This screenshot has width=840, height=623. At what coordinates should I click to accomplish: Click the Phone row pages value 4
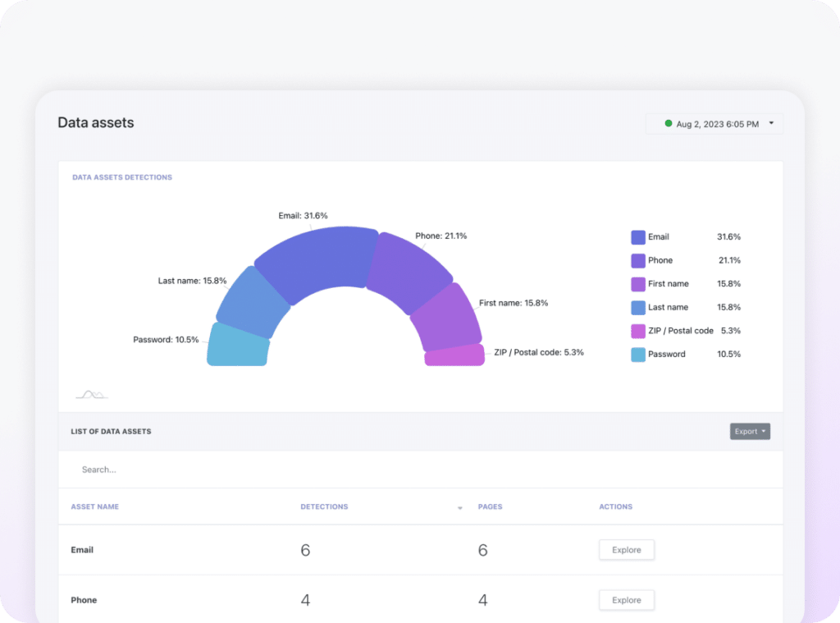tap(482, 600)
